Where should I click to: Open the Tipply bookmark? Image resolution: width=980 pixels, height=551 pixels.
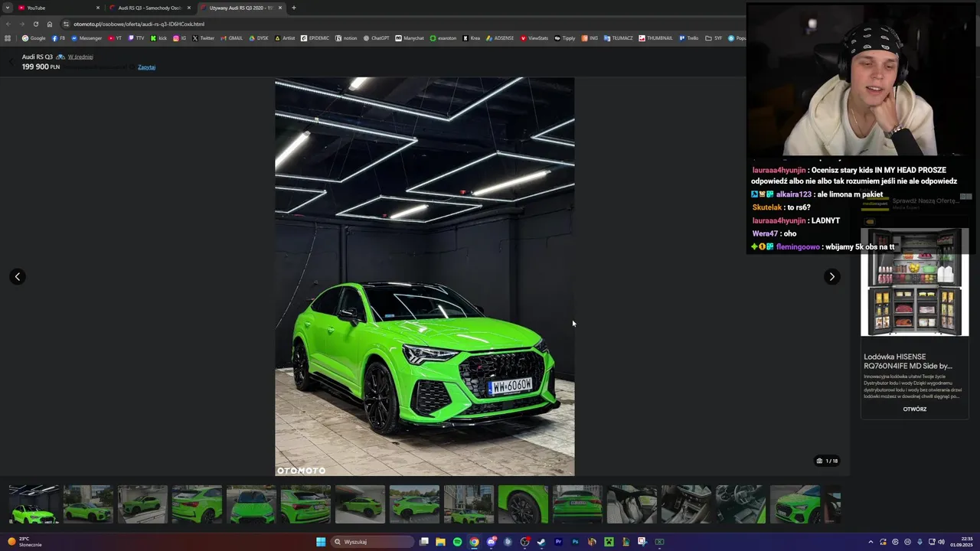[x=565, y=38]
